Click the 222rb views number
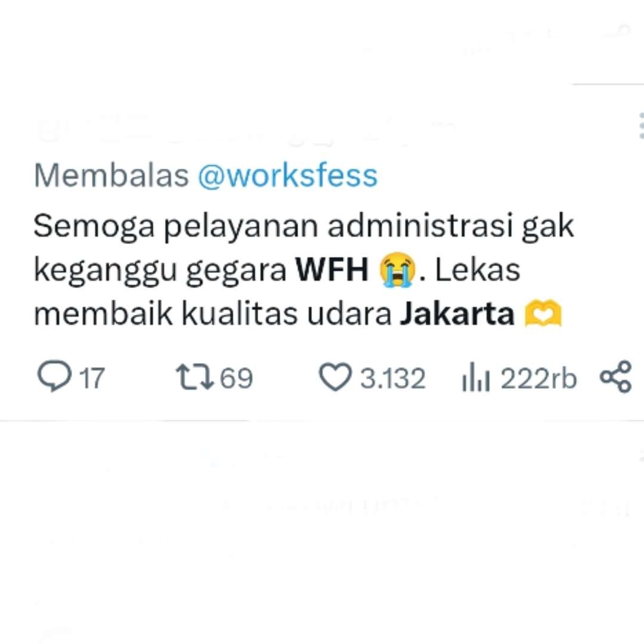644x644 pixels. tap(538, 378)
